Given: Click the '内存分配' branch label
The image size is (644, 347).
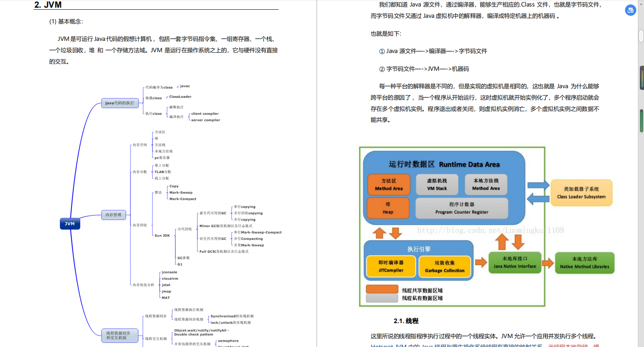Looking at the screenshot, I should pos(140,172).
